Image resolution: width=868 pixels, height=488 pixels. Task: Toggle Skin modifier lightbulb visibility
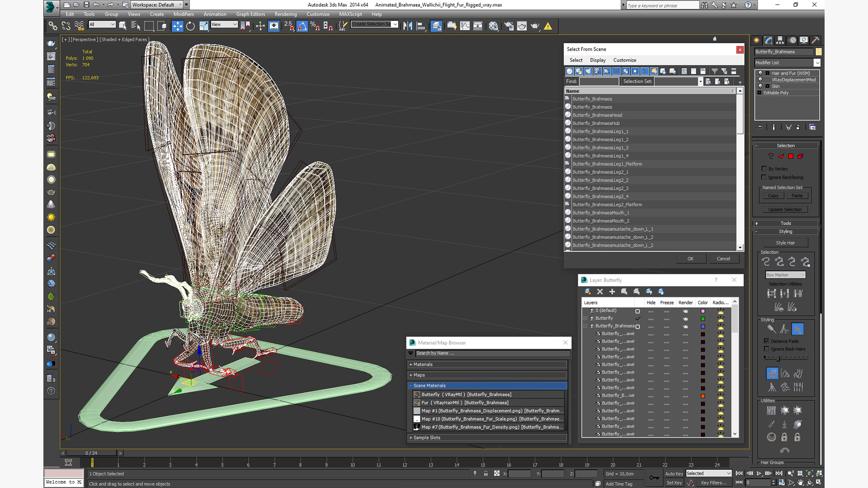pos(760,86)
